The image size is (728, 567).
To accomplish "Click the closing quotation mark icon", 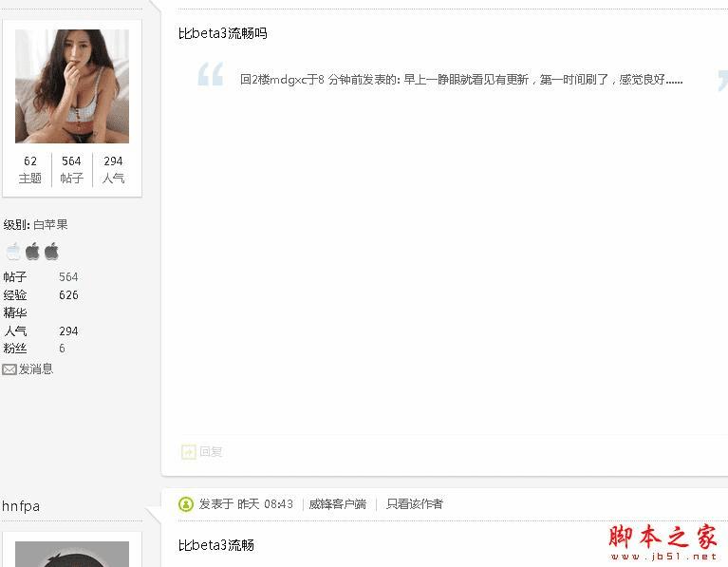I will [x=722, y=80].
